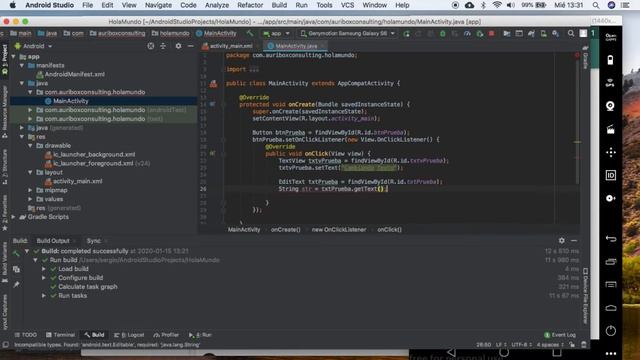The width and height of the screenshot is (640, 360).
Task: Open the Analyze menu
Action: (x=217, y=5)
